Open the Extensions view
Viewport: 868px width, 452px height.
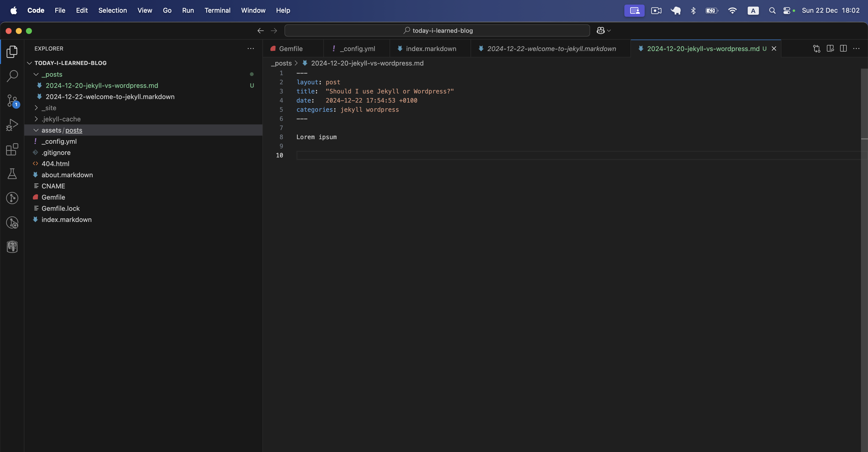pos(12,149)
